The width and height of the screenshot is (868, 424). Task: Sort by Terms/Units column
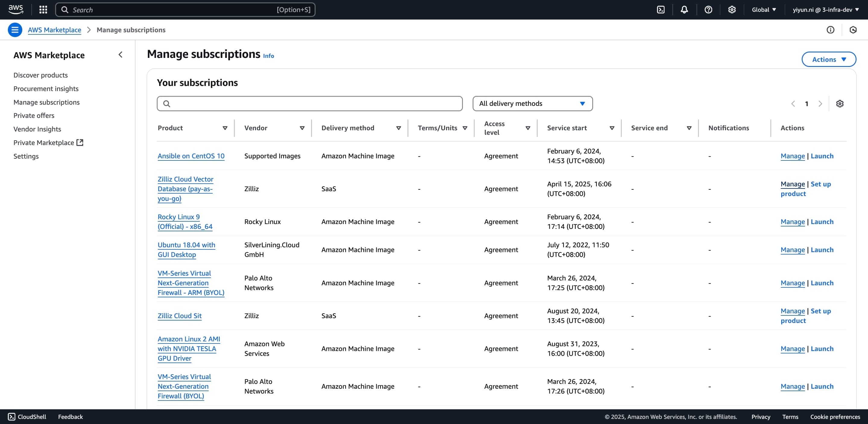(465, 128)
